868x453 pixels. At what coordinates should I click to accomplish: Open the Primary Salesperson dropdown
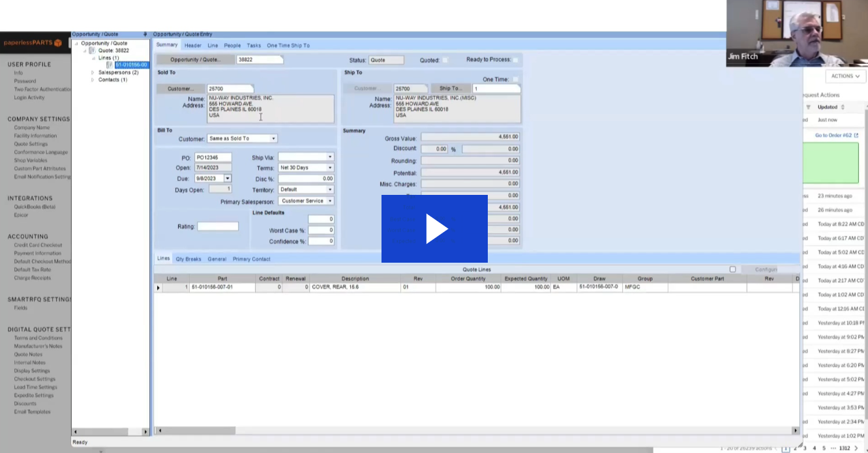pos(330,201)
